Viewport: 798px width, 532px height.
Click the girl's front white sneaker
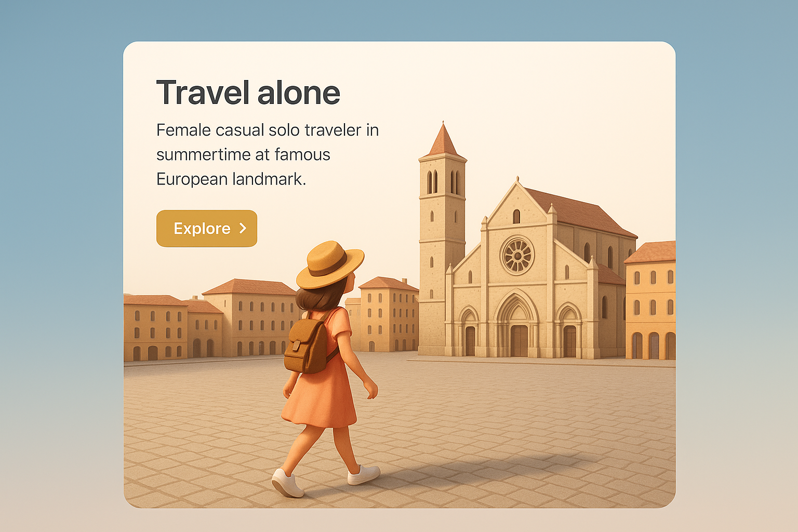364,474
